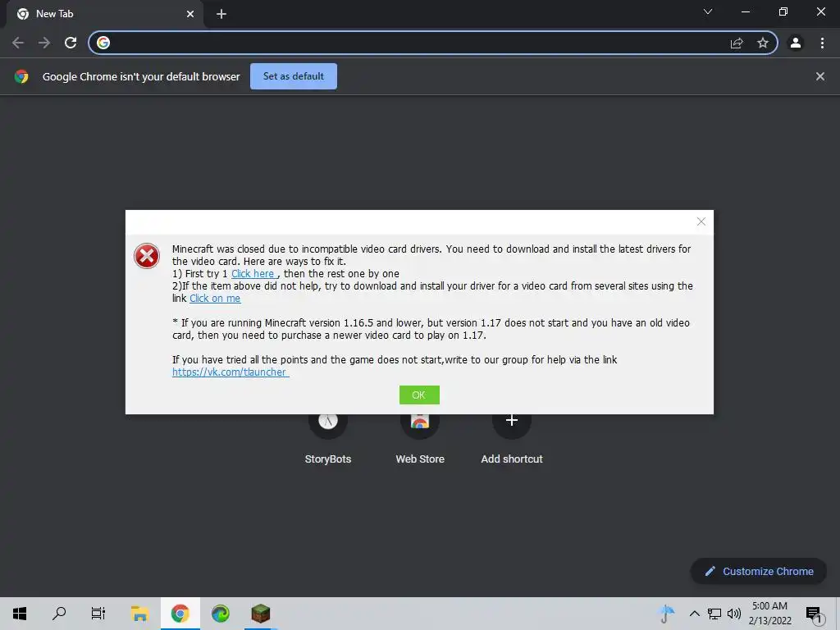Go forward to next page
840x630 pixels.
pyautogui.click(x=44, y=43)
